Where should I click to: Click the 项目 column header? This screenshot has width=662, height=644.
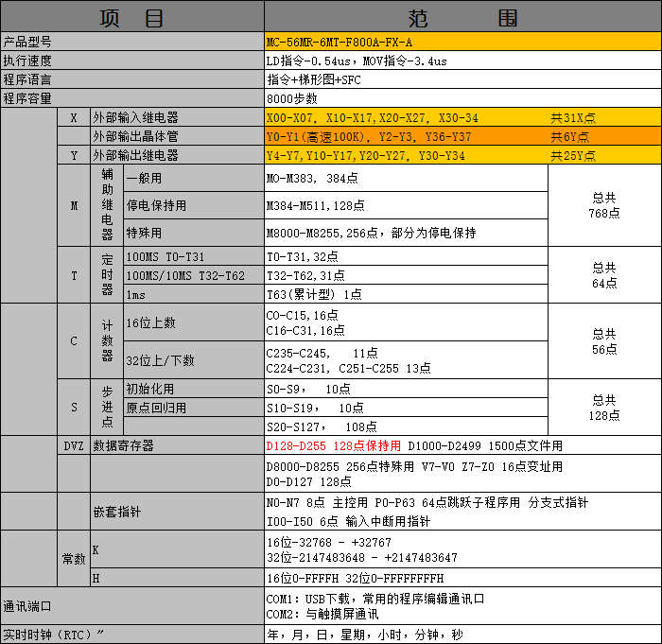click(131, 17)
